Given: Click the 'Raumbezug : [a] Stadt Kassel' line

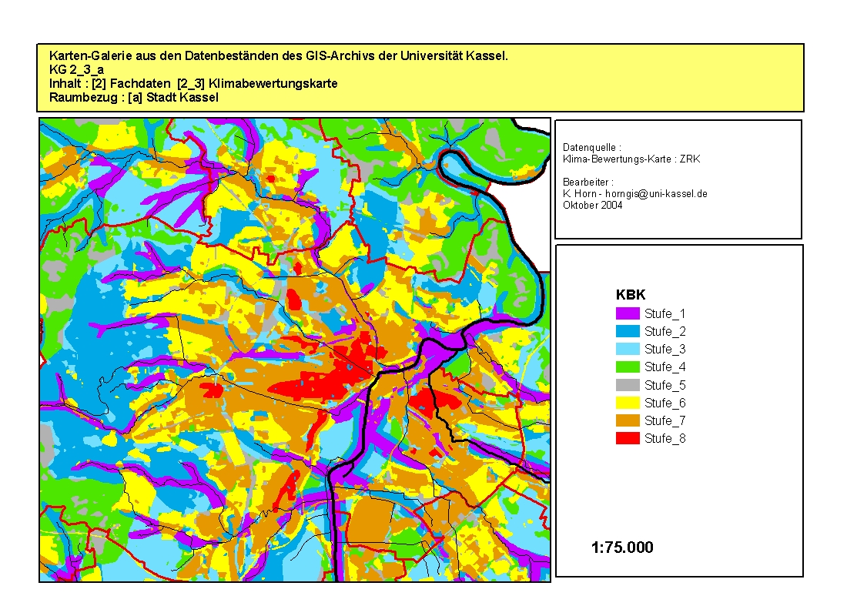Looking at the screenshot, I should click(133, 98).
